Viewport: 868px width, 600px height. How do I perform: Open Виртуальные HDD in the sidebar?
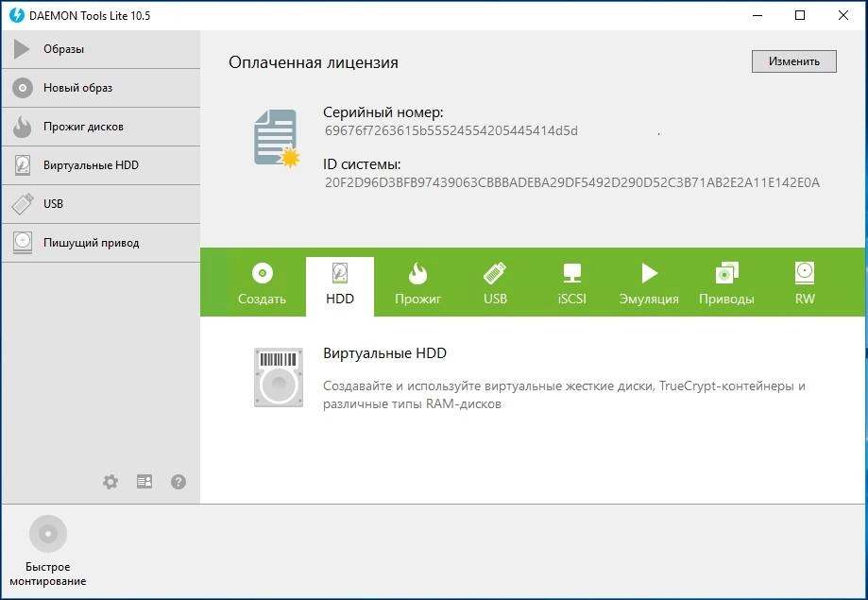[101, 165]
